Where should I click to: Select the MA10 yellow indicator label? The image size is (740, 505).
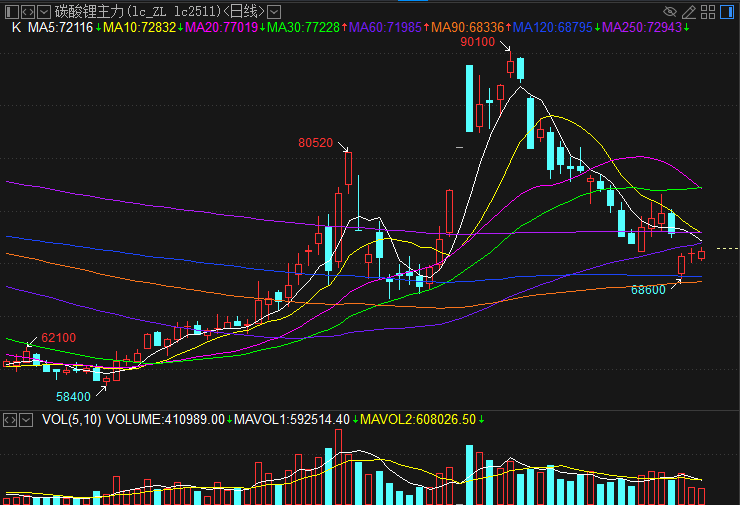140,27
